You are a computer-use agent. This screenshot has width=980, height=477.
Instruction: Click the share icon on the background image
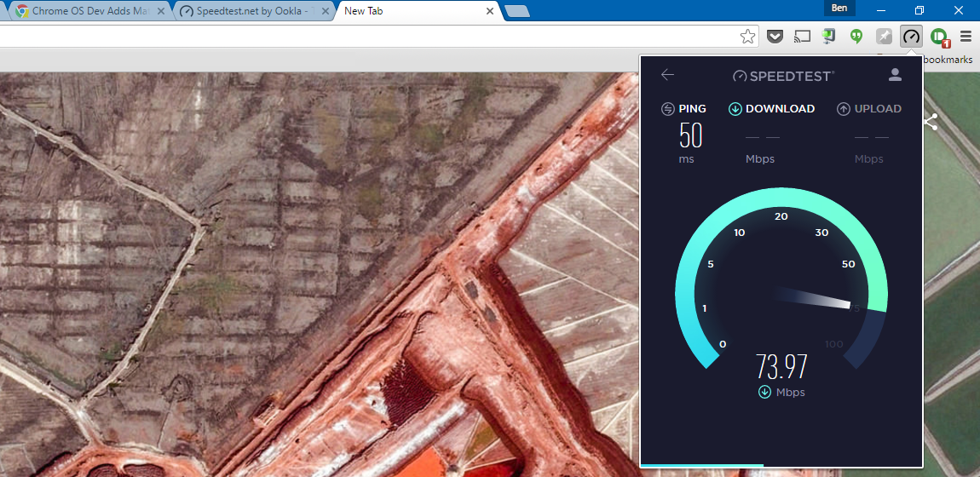tap(931, 123)
